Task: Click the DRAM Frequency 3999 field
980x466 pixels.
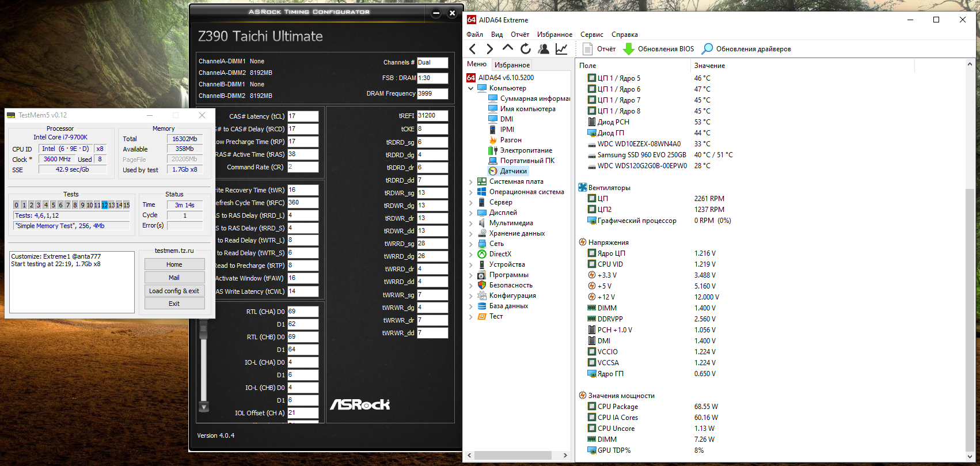Action: coord(432,93)
